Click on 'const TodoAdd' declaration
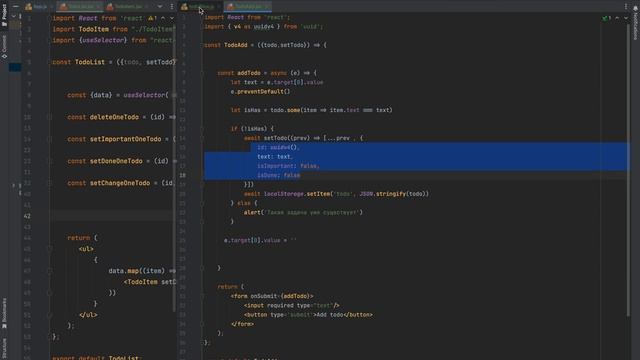The image size is (640, 360). 265,45
